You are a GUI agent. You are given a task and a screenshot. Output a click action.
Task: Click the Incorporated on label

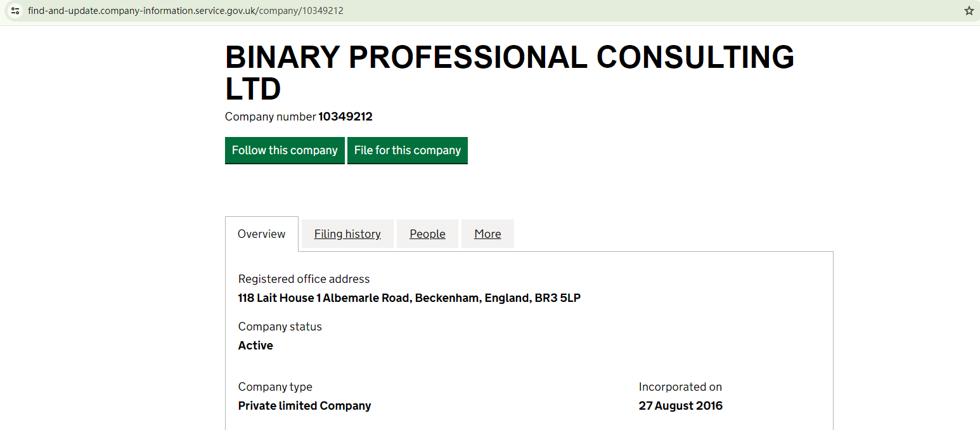680,387
